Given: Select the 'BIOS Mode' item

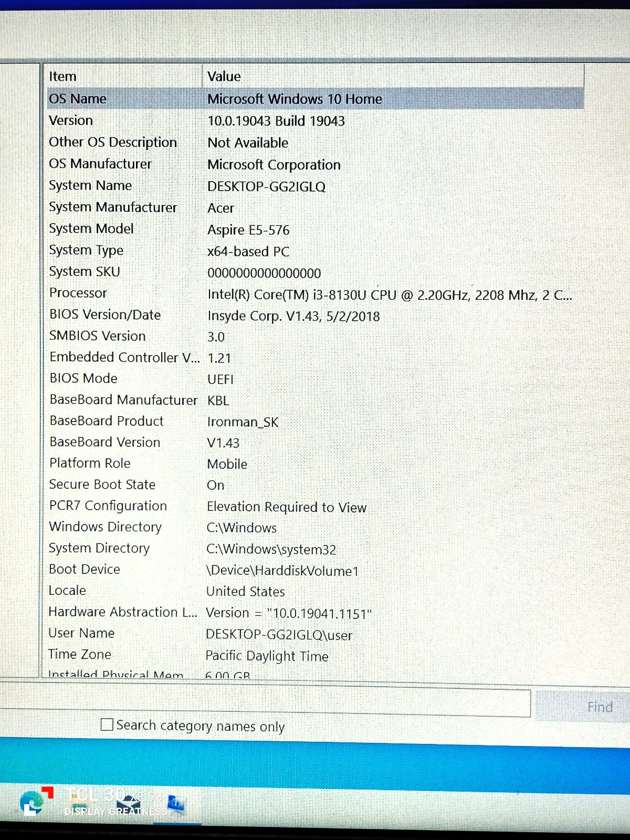Looking at the screenshot, I should tap(83, 378).
